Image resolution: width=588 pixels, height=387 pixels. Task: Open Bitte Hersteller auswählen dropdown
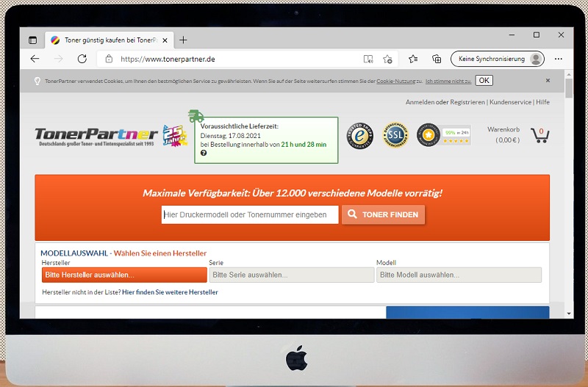tap(124, 275)
